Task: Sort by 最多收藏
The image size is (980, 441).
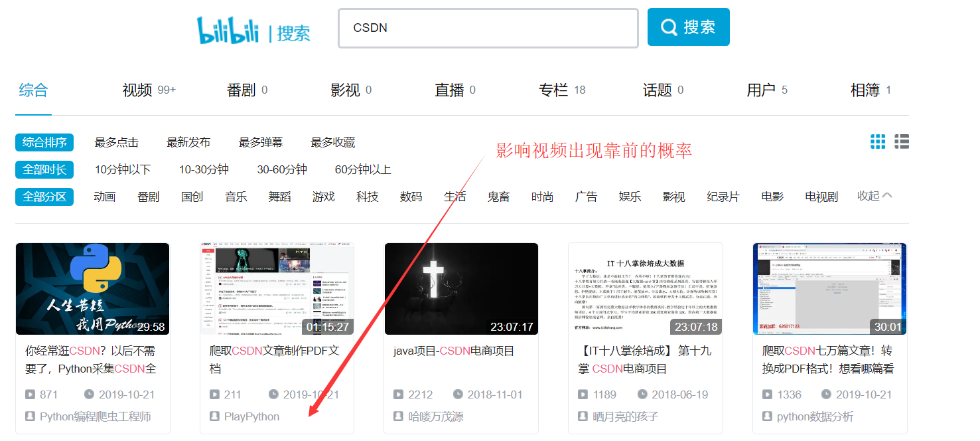Action: [333, 142]
